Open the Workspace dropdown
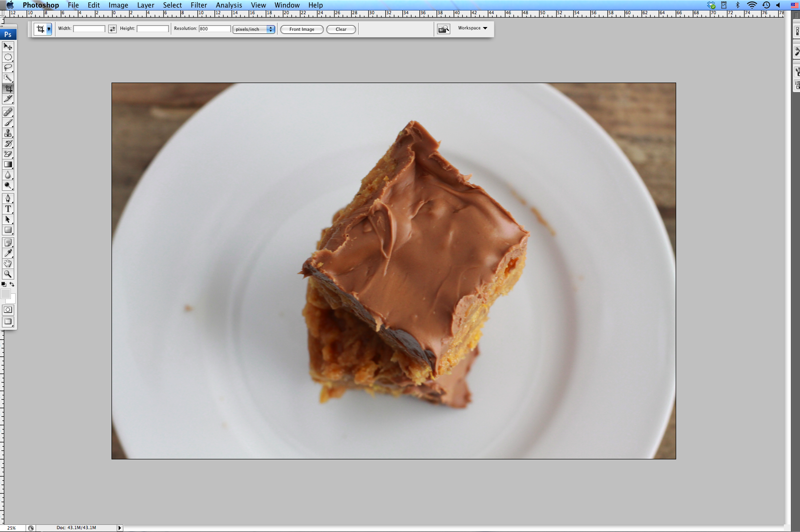 pos(473,28)
